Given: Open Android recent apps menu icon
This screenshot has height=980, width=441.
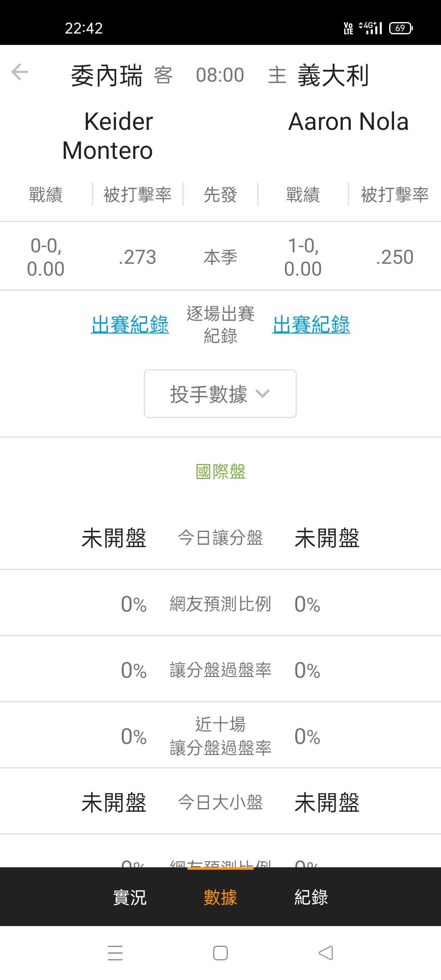Looking at the screenshot, I should [115, 953].
